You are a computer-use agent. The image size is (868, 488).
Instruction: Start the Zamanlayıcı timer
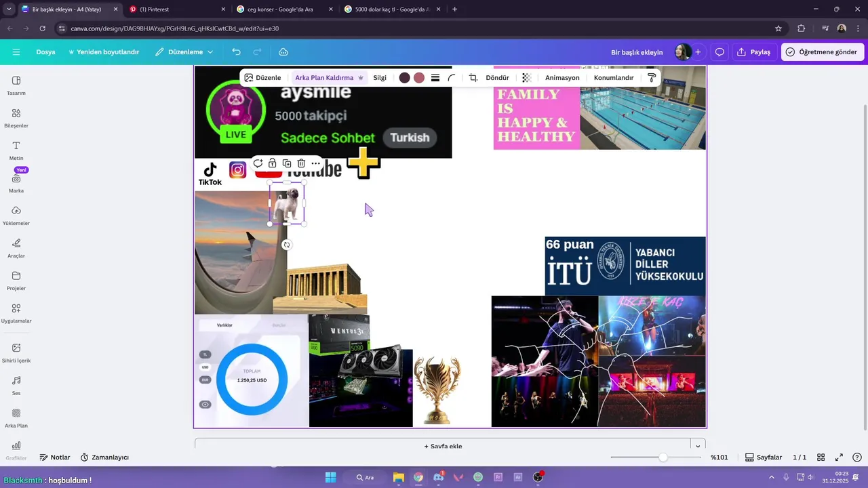(x=104, y=457)
